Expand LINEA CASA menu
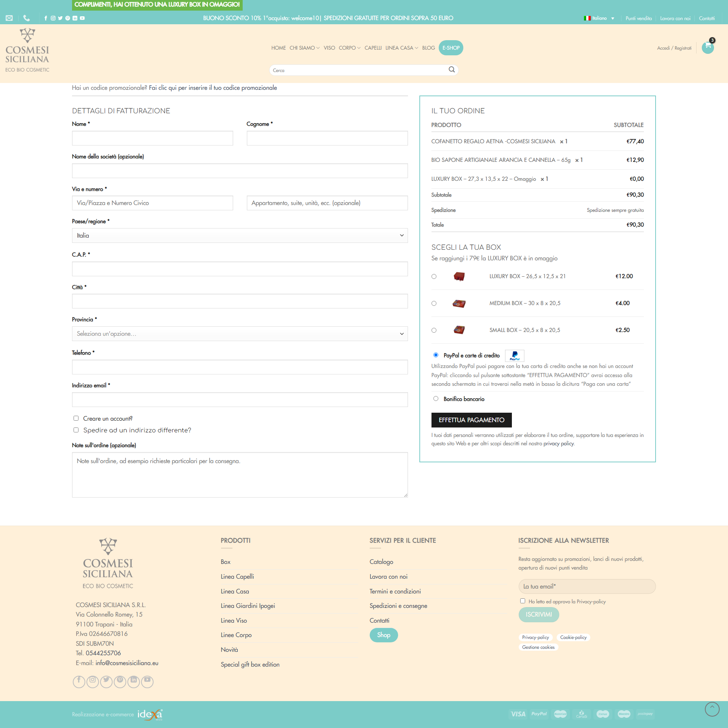The height and width of the screenshot is (728, 728). point(402,48)
